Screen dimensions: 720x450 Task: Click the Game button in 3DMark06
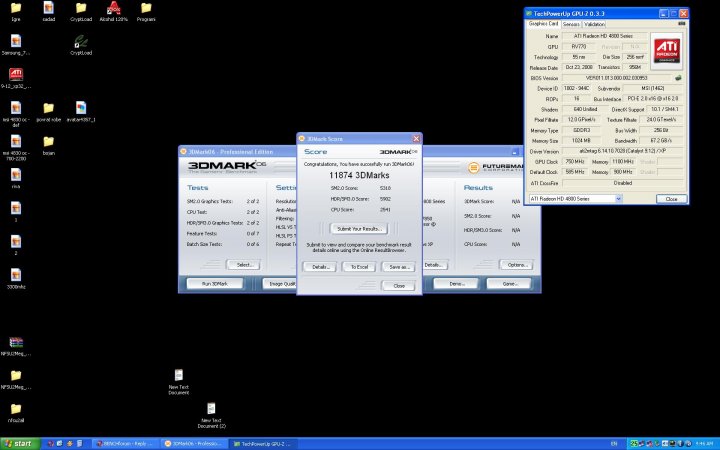[509, 283]
